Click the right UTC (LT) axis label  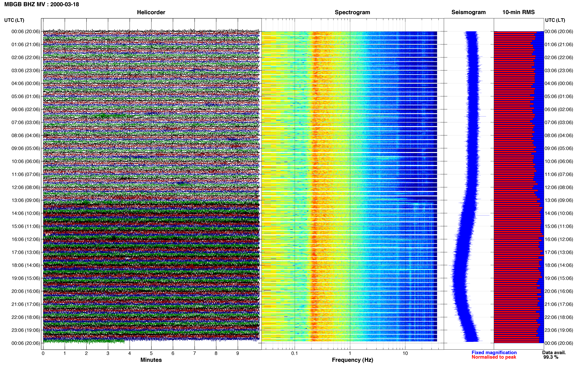pyautogui.click(x=555, y=20)
